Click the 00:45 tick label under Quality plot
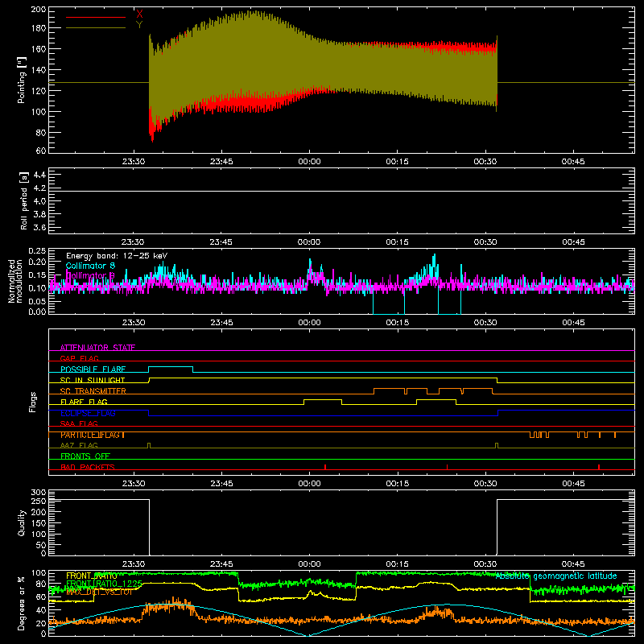 point(573,564)
